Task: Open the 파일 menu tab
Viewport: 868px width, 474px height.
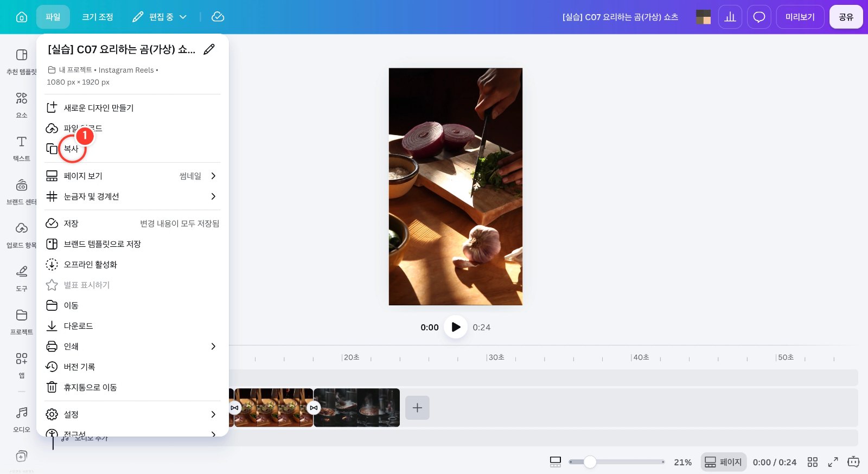Action: click(x=53, y=17)
